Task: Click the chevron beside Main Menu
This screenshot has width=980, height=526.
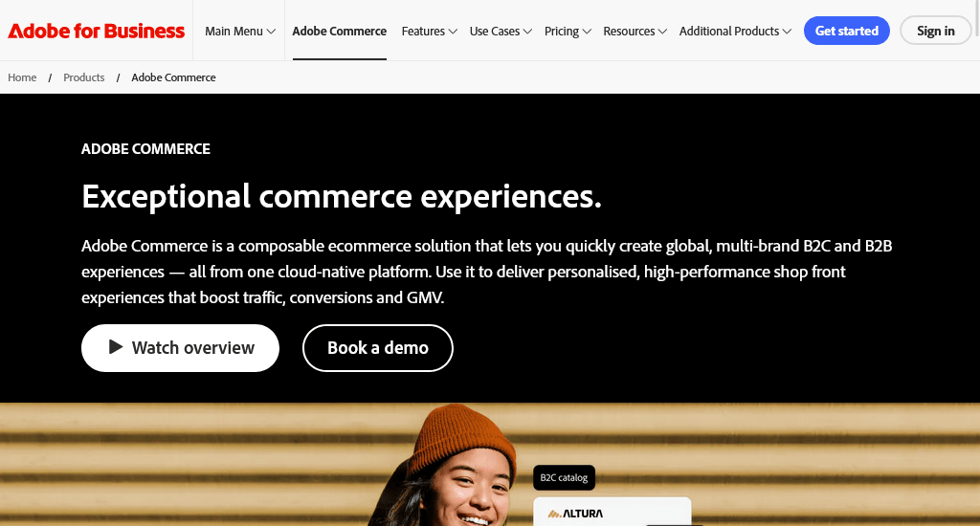Action: click(x=271, y=32)
